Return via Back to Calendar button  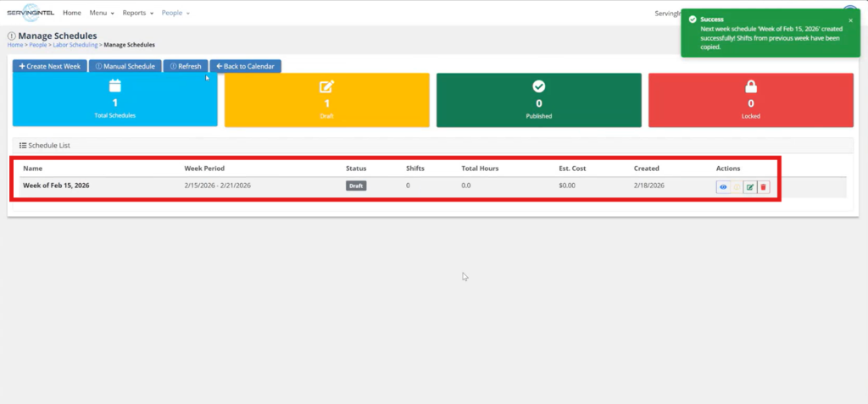tap(245, 66)
